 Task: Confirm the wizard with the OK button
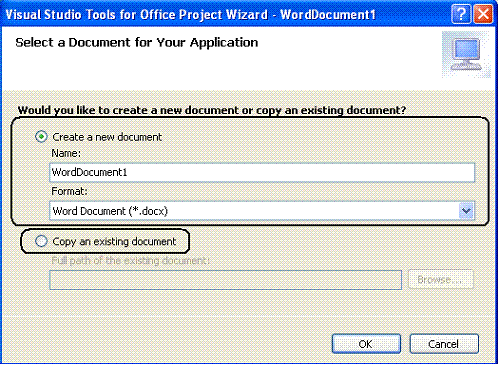tap(366, 344)
